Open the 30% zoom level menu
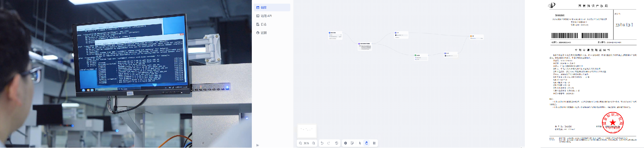This screenshot has width=644, height=148. (306, 143)
